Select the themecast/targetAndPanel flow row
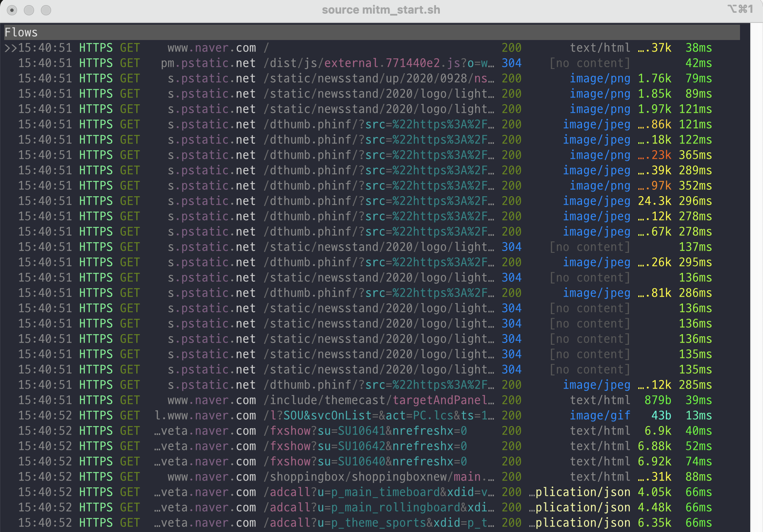The height and width of the screenshot is (532, 763). 372,400
